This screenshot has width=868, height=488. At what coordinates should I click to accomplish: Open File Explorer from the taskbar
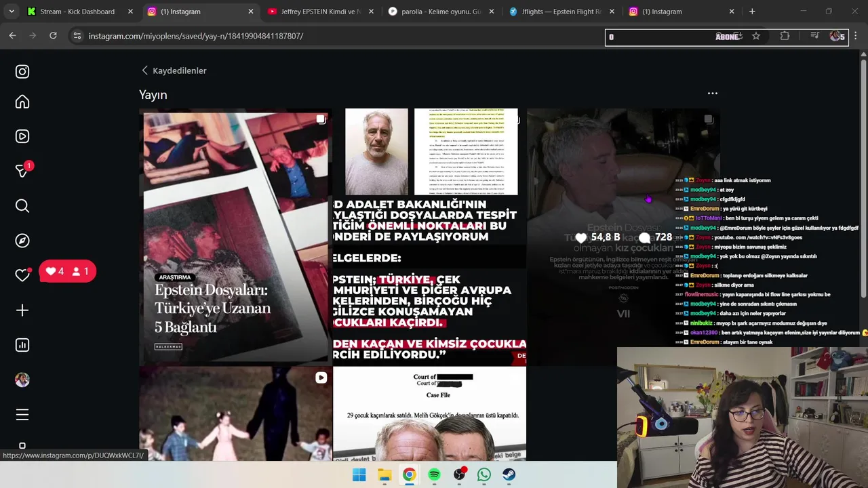point(384,474)
